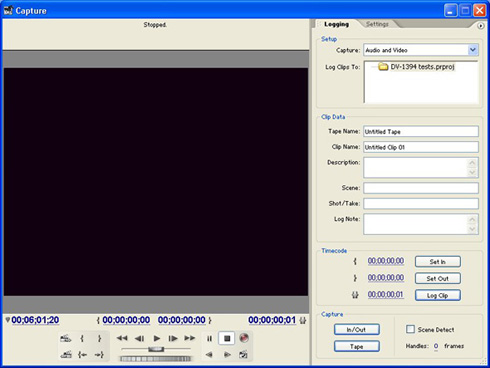Image resolution: width=490 pixels, height=368 pixels.
Task: Switch to the Settings tab
Action: point(377,24)
